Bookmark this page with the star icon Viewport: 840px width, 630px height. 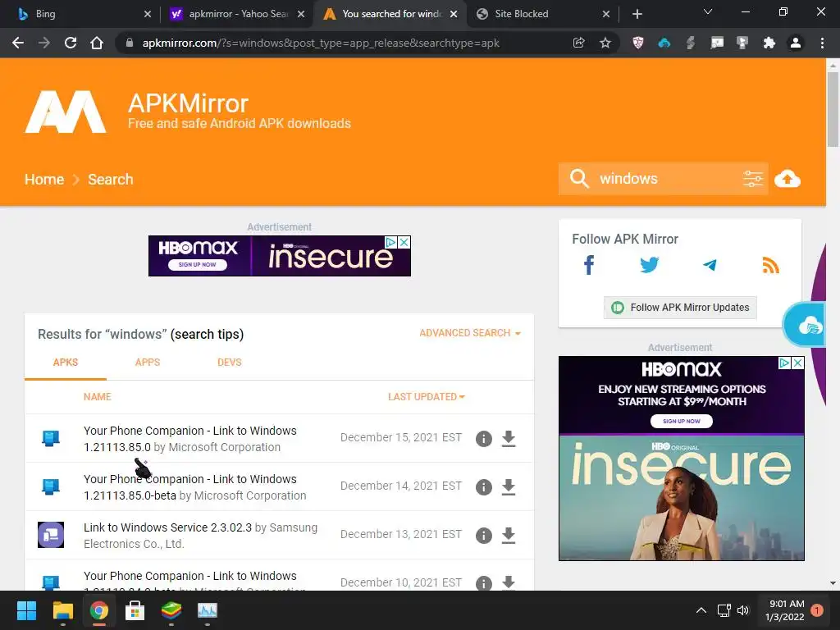[x=605, y=43]
